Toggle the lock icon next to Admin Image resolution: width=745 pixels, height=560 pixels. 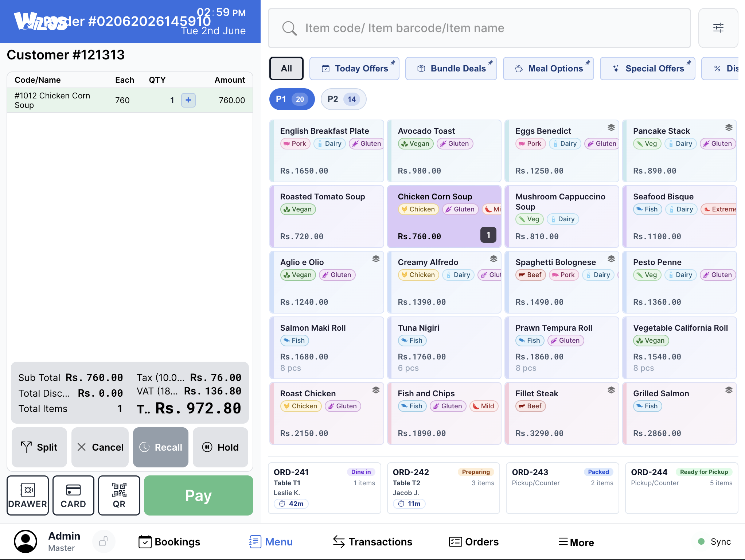pyautogui.click(x=104, y=541)
